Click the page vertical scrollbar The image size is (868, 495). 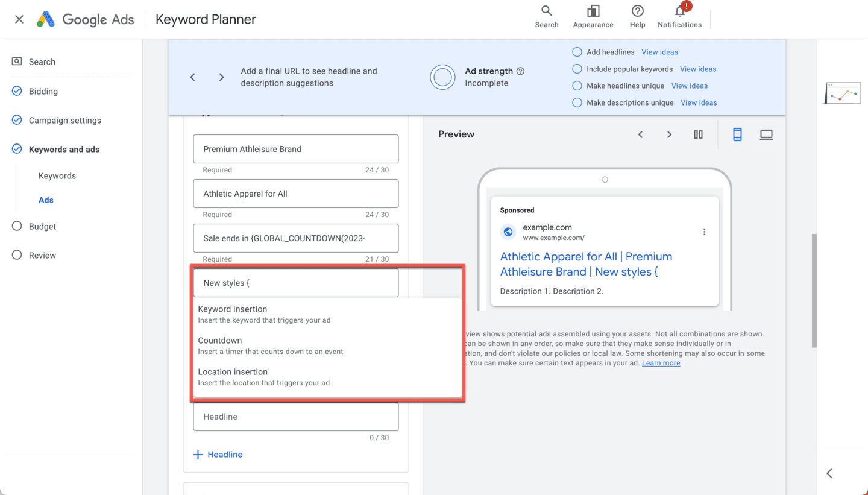(814, 290)
